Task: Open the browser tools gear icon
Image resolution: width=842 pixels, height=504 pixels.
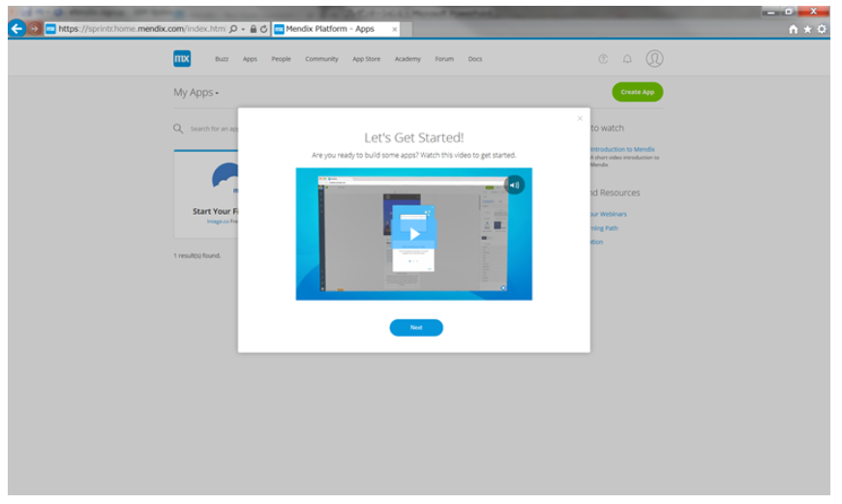Action: pos(822,29)
